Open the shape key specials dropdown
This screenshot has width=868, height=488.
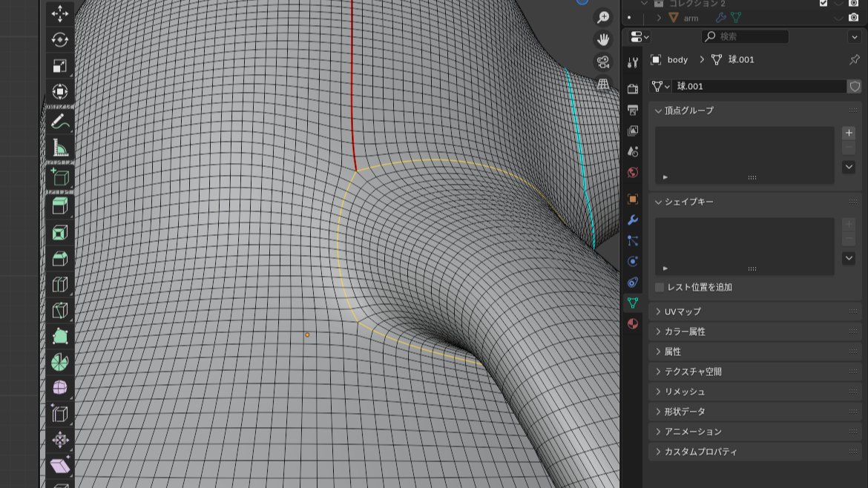point(849,258)
